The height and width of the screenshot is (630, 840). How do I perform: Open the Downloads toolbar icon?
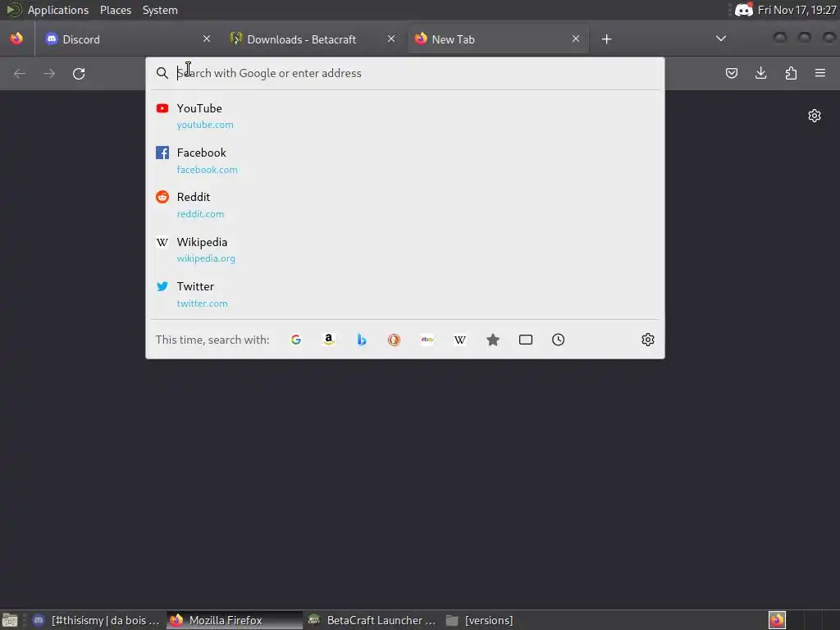click(x=760, y=73)
